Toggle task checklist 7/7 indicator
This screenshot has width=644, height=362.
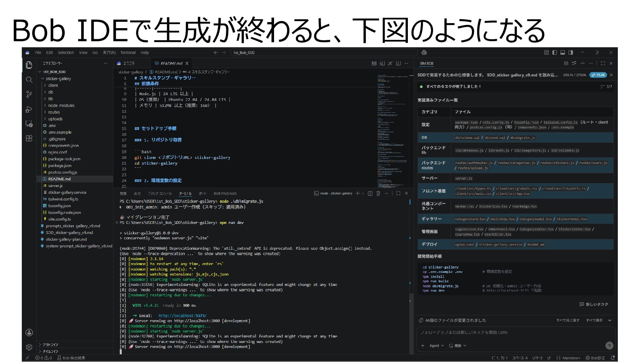(606, 86)
